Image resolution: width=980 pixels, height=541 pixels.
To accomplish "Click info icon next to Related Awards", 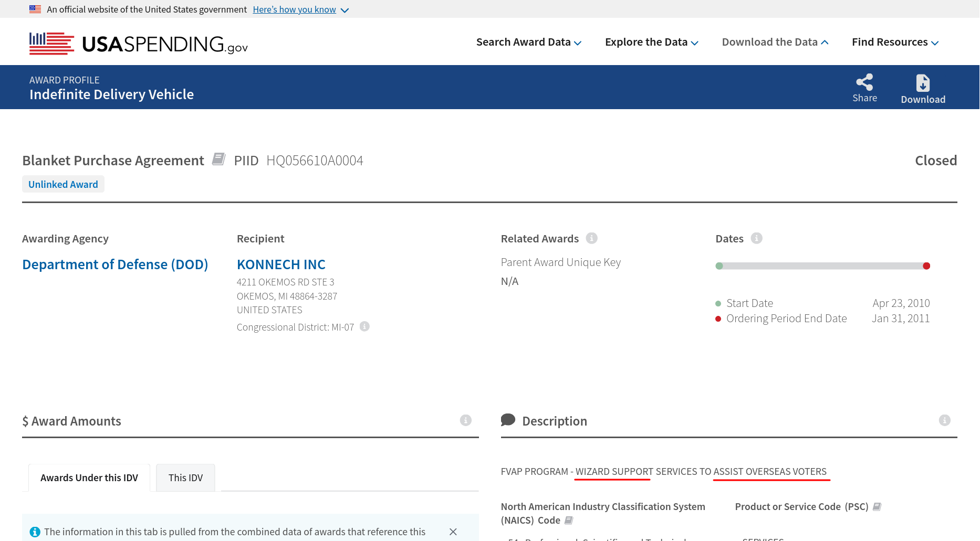I will tap(592, 238).
